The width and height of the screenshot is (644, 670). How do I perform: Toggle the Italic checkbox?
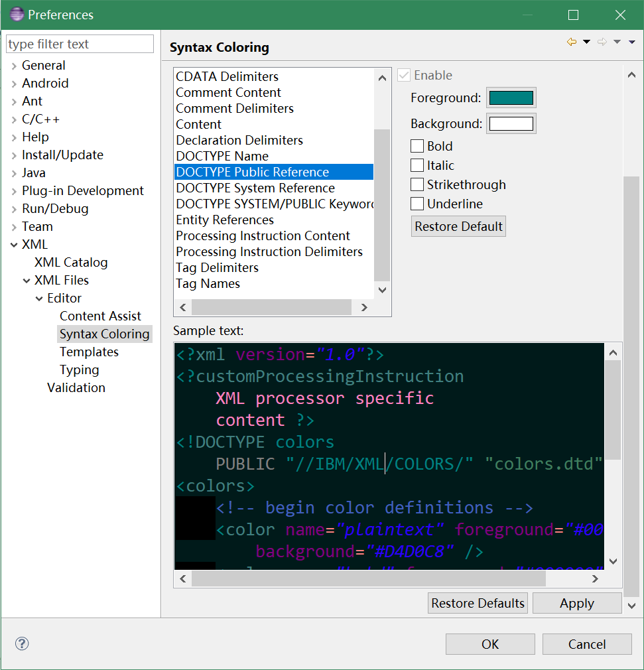[417, 165]
